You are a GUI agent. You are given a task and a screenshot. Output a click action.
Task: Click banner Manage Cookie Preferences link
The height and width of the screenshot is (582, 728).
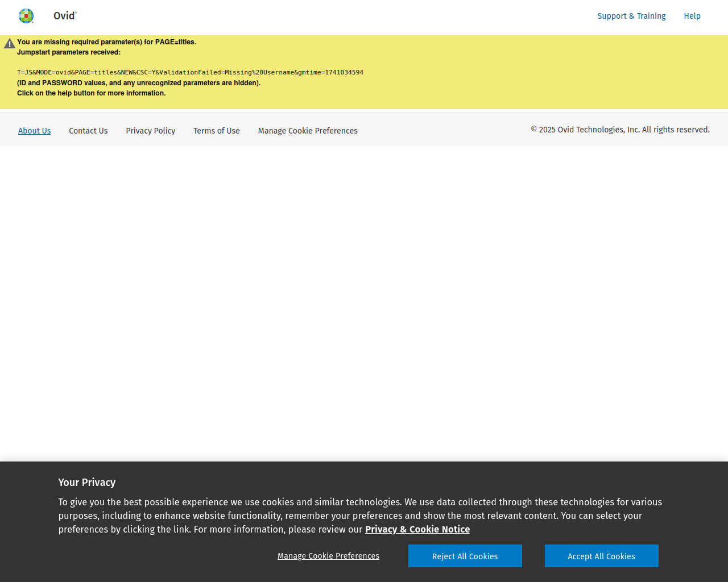328,556
